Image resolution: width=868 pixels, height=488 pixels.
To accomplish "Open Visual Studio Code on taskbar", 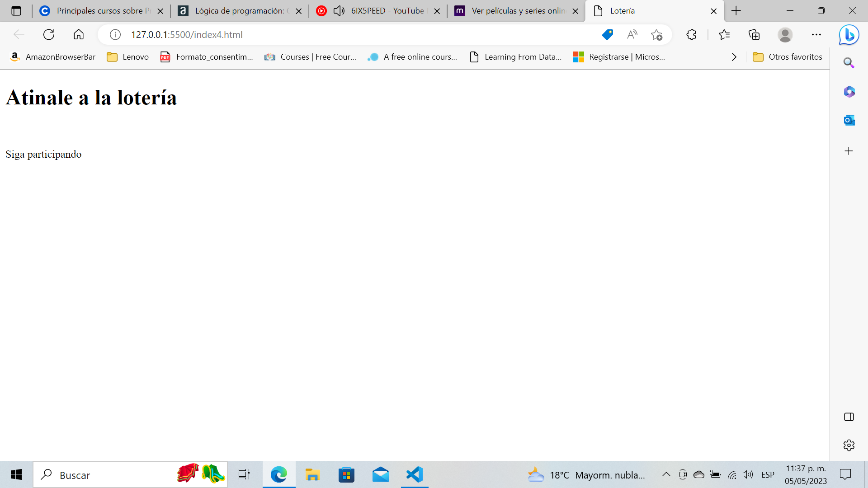I will point(415,474).
